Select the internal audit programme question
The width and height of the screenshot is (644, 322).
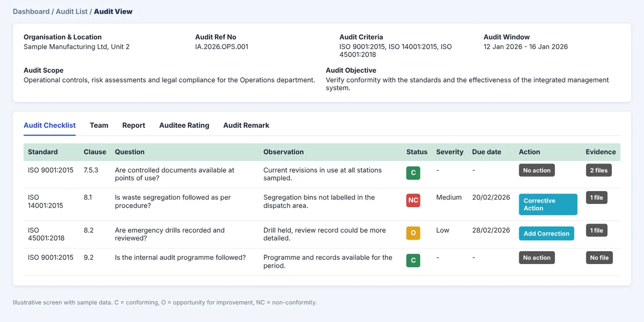click(180, 258)
